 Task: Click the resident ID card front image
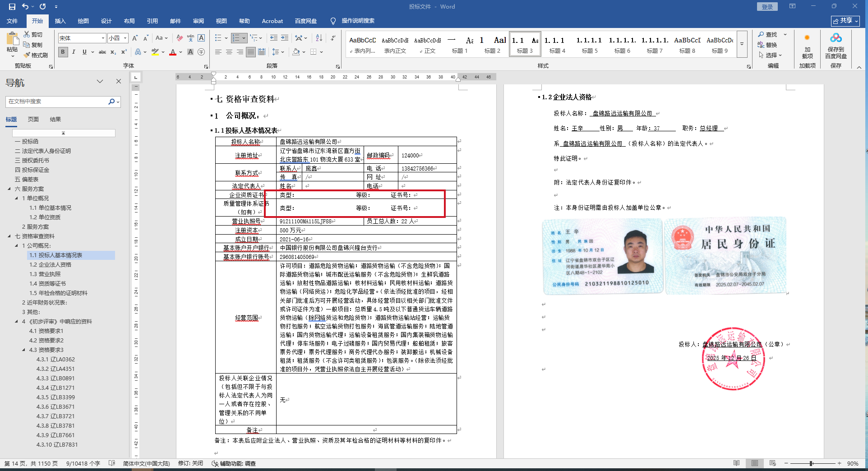click(602, 256)
